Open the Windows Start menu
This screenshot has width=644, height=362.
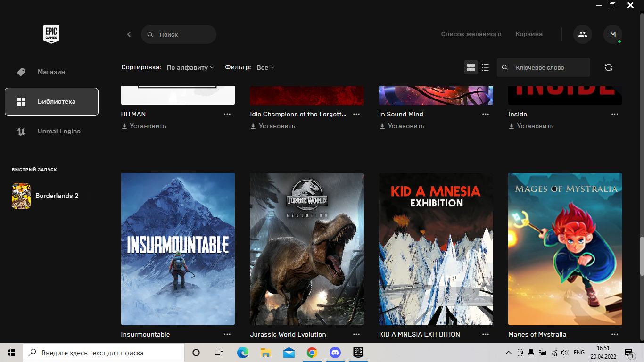[11, 353]
